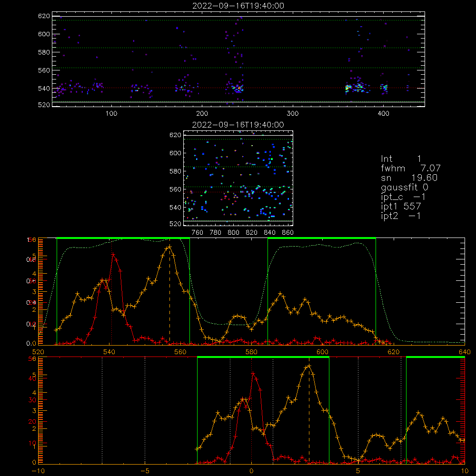This screenshot has width=476, height=476.
Task: Click x-axis label -5 on the bottom plot
Action: point(145,471)
